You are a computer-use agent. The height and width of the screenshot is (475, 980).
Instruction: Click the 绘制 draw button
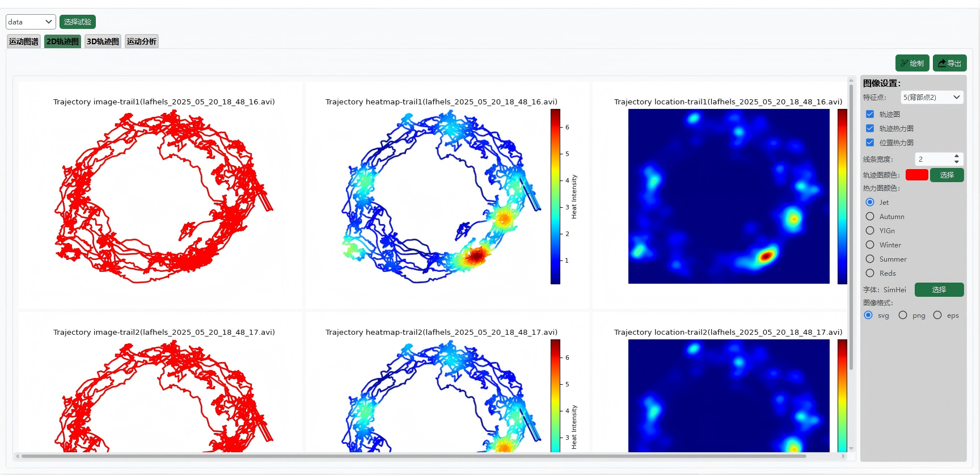point(912,63)
